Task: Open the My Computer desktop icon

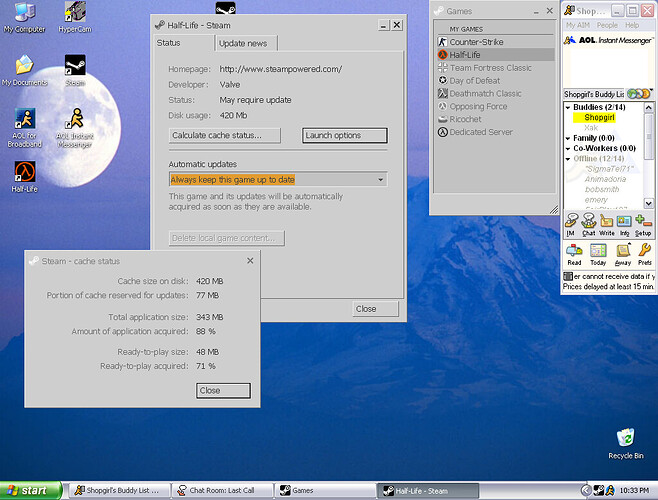Action: [24, 17]
